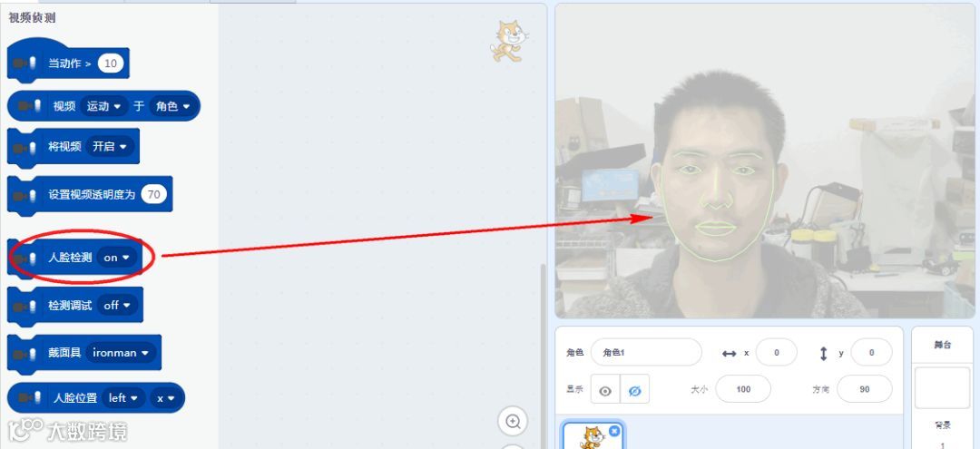Edit the sprite x position field
The image size is (980, 449).
(776, 352)
